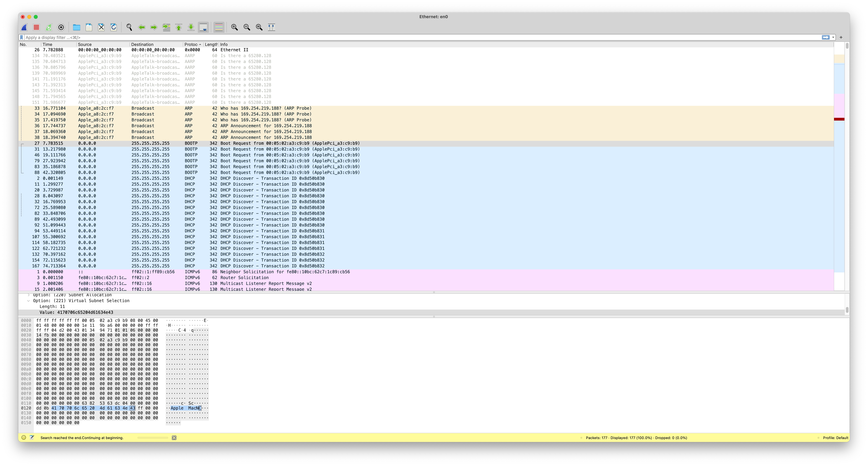Save this capture file
Screen dimensions: 868x466
(x=89, y=27)
